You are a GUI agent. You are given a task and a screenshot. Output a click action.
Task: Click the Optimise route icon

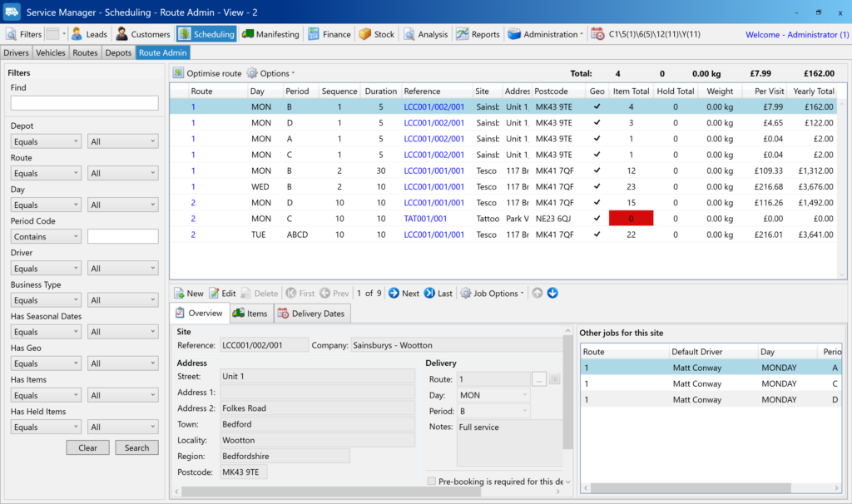coord(178,73)
